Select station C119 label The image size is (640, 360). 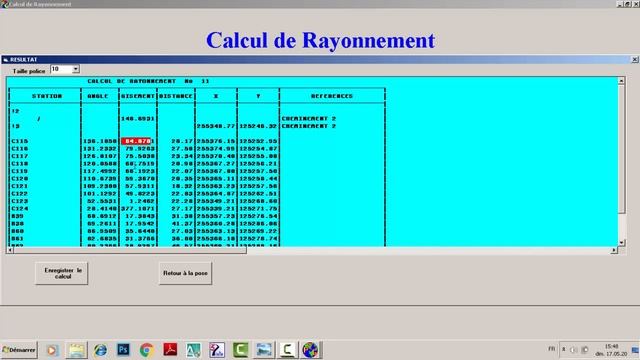[20, 171]
